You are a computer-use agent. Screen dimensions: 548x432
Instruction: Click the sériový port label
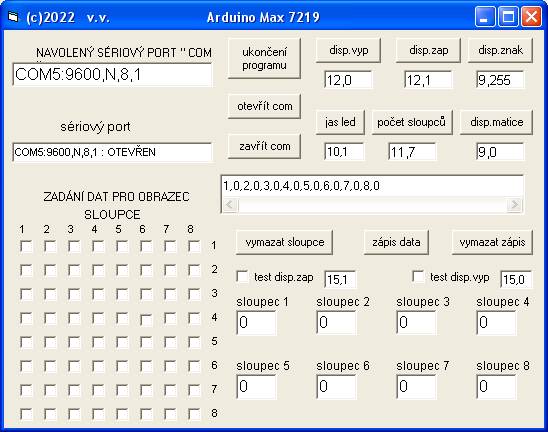point(95,127)
